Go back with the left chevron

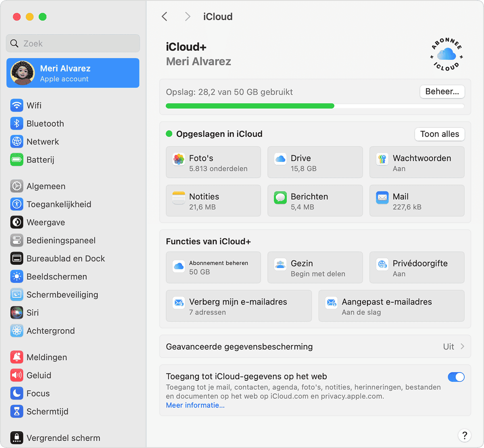(164, 17)
